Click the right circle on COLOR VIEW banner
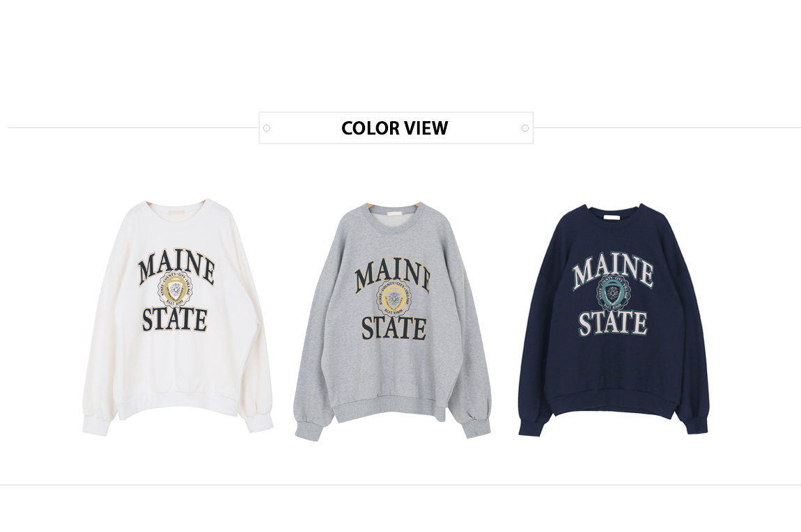 (x=525, y=128)
